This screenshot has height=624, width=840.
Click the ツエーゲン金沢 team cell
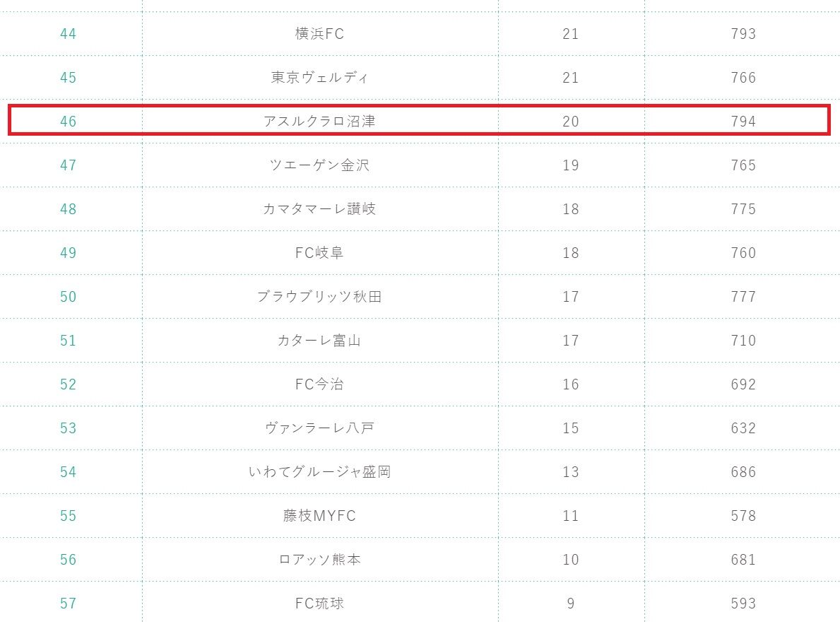tap(319, 165)
